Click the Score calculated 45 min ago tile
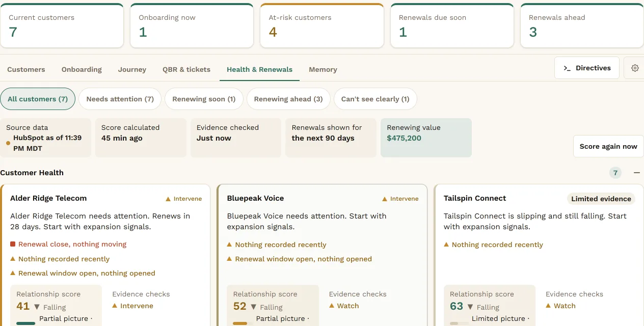Screen dimensions: 644x326 [x=141, y=138]
